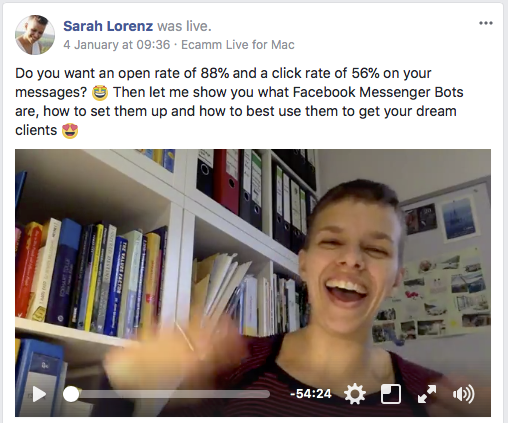Open Sarah Lorenz's profile picture
Screen dimensions: 508x423
pos(35,35)
